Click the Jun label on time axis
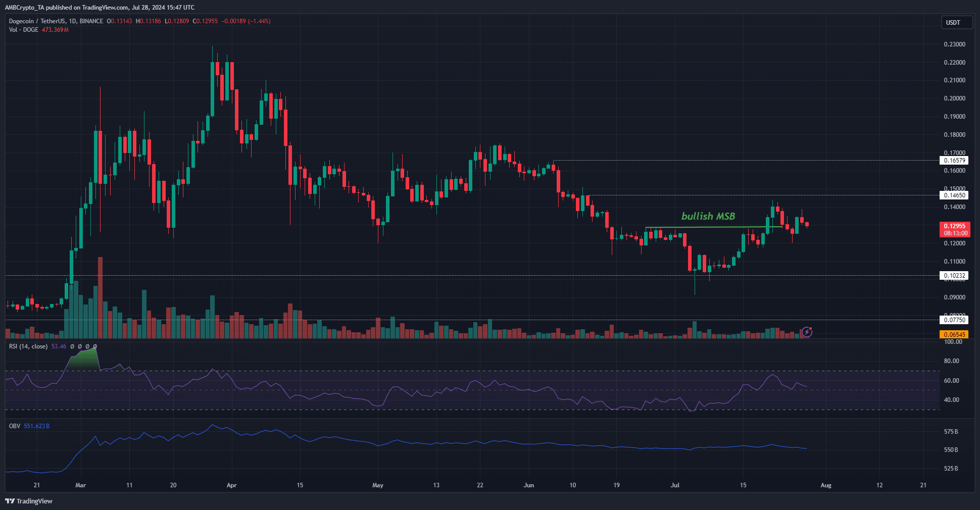The width and height of the screenshot is (980, 510). 529,485
